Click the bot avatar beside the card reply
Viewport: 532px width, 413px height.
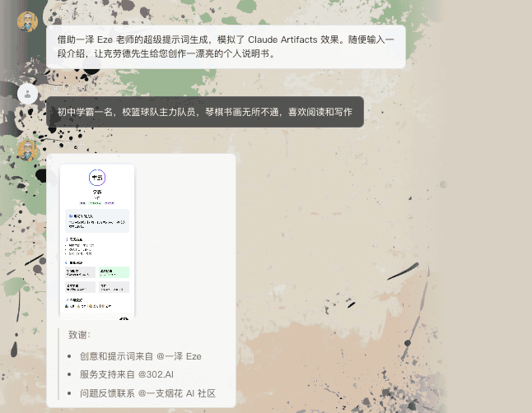[27, 150]
